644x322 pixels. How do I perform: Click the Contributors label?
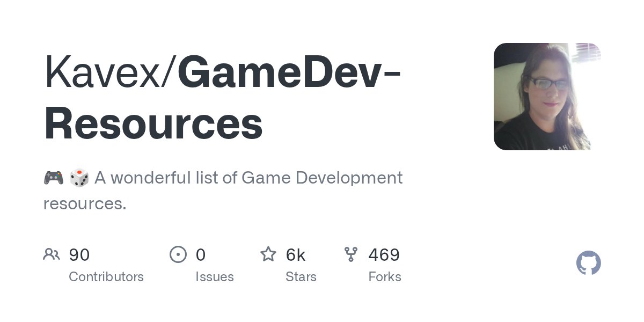point(106,277)
